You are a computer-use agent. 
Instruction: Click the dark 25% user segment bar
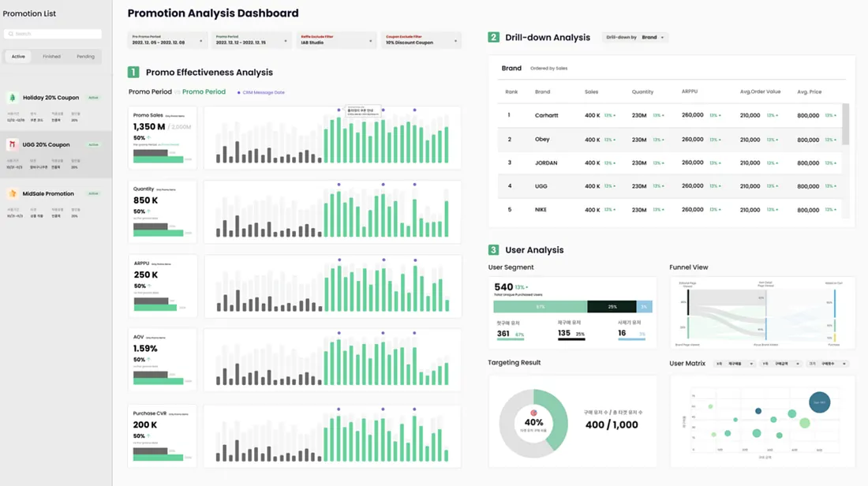(612, 306)
